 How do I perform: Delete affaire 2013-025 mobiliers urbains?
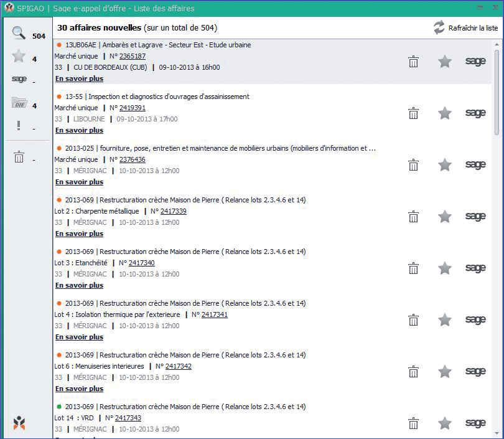413,165
